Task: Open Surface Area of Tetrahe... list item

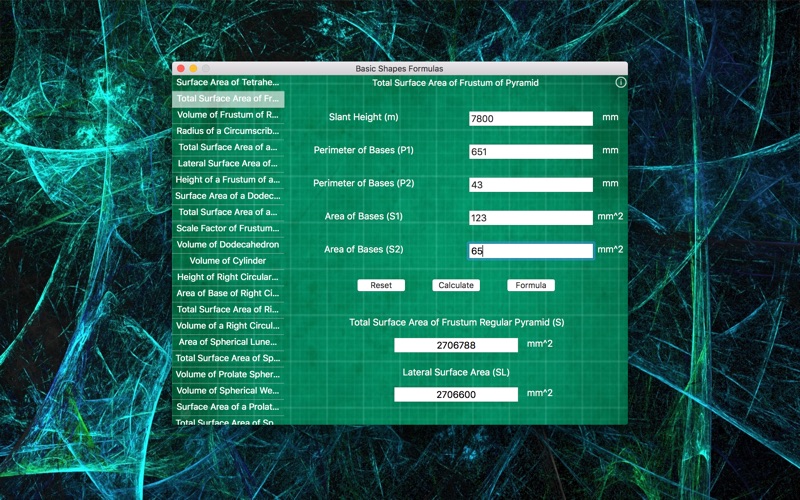Action: pyautogui.click(x=228, y=82)
